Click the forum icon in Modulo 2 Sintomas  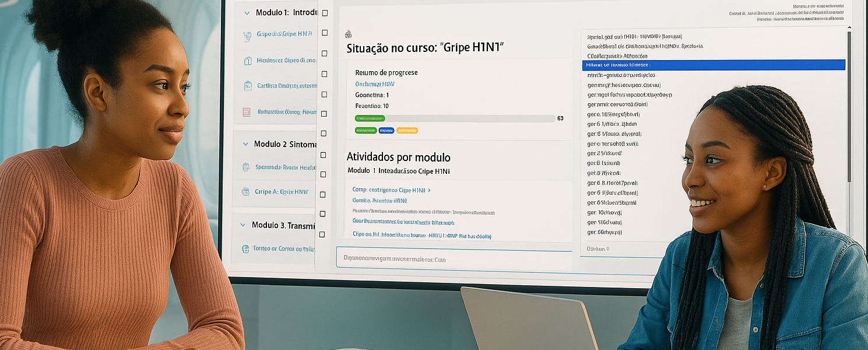pyautogui.click(x=247, y=166)
